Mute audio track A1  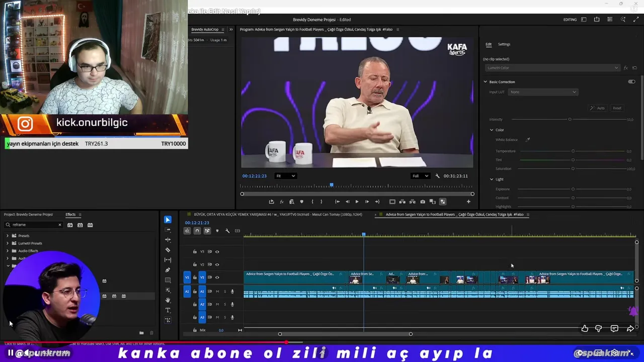[x=217, y=292]
